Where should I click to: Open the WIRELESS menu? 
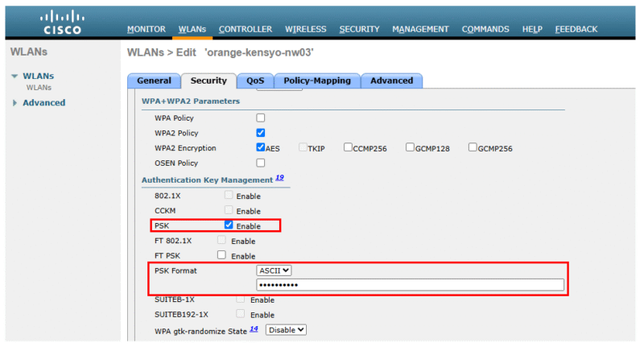click(x=306, y=29)
